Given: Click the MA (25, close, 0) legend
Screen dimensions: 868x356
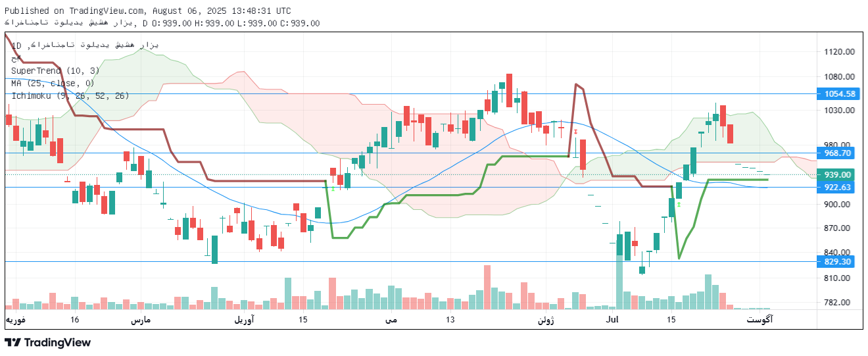Looking at the screenshot, I should [x=53, y=83].
